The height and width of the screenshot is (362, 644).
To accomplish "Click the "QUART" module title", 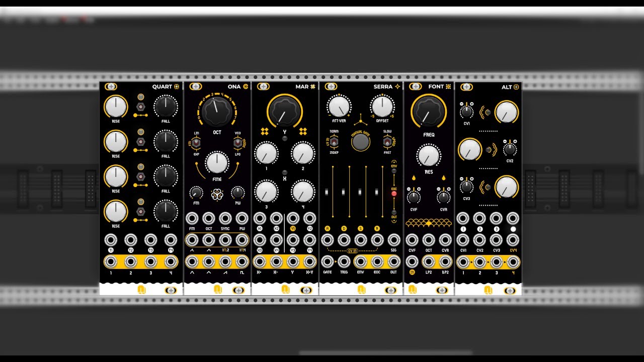I will (162, 87).
